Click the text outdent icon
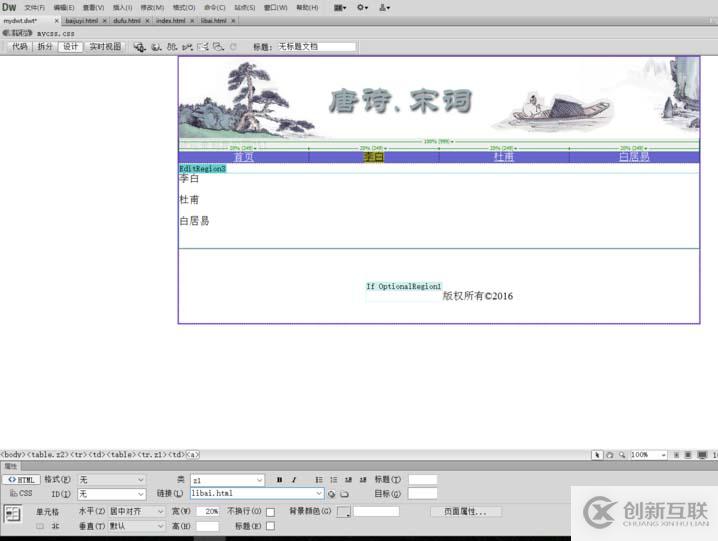Screen dimensions: 718x541 click(x=348, y=480)
